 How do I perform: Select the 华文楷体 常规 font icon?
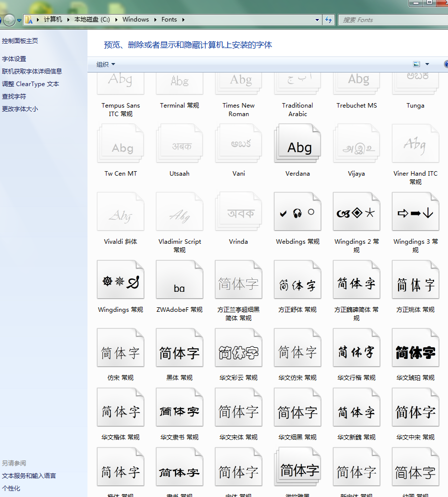click(120, 407)
